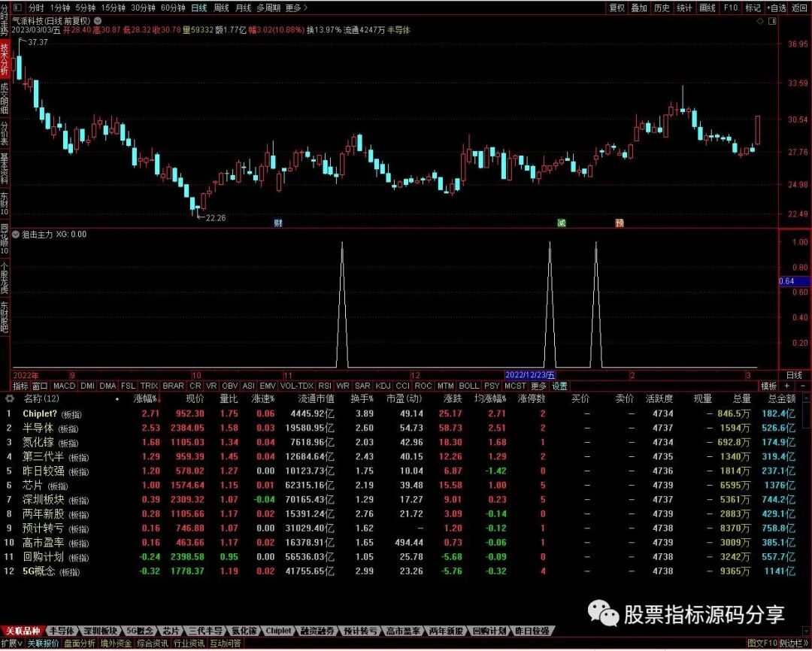Expand 更多 periods at top
The height and width of the screenshot is (651, 812).
[296, 8]
